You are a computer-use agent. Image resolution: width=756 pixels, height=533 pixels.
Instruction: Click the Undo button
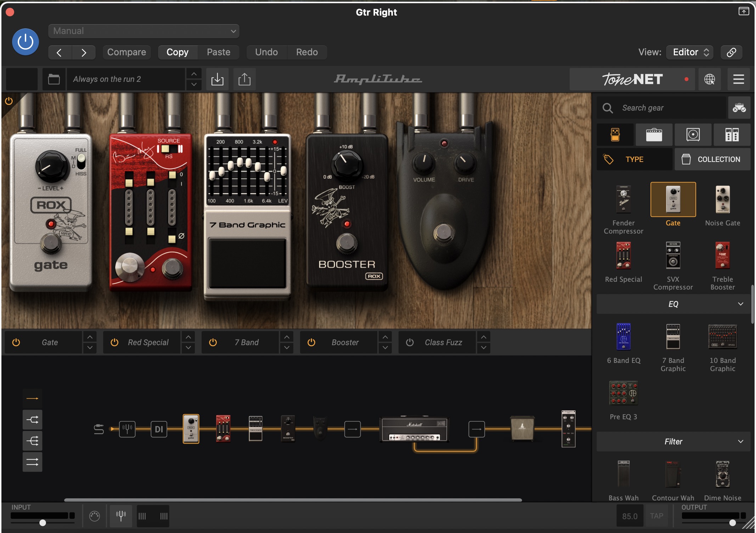coord(266,52)
